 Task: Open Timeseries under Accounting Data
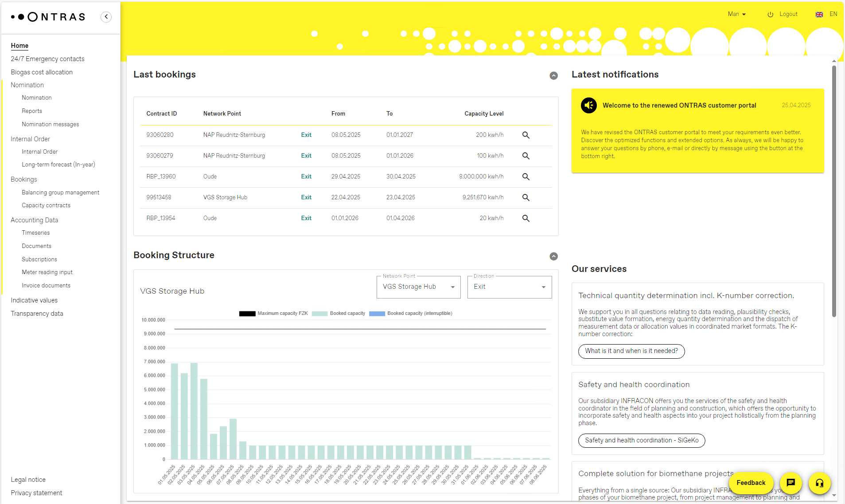click(x=36, y=233)
